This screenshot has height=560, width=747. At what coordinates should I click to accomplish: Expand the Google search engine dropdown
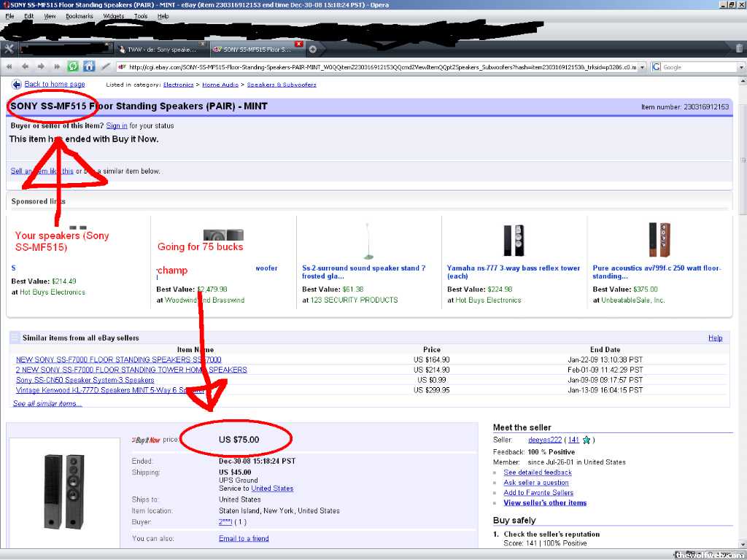(x=740, y=67)
